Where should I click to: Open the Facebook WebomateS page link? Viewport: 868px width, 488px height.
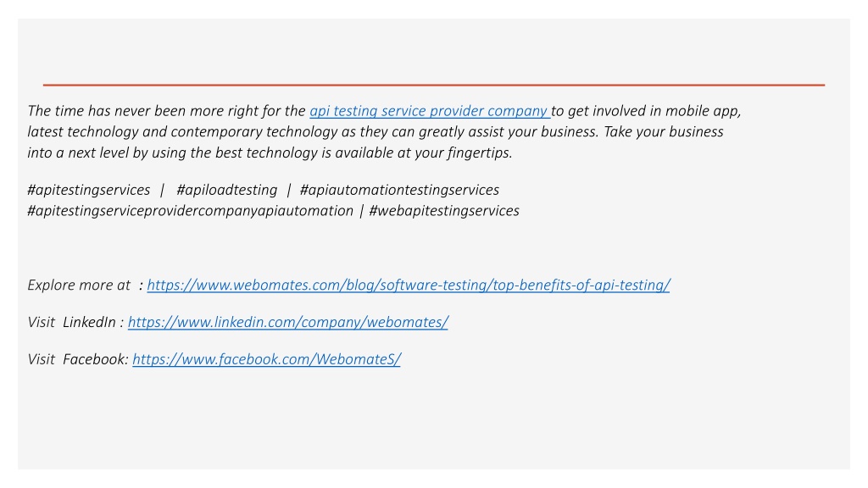266,359
